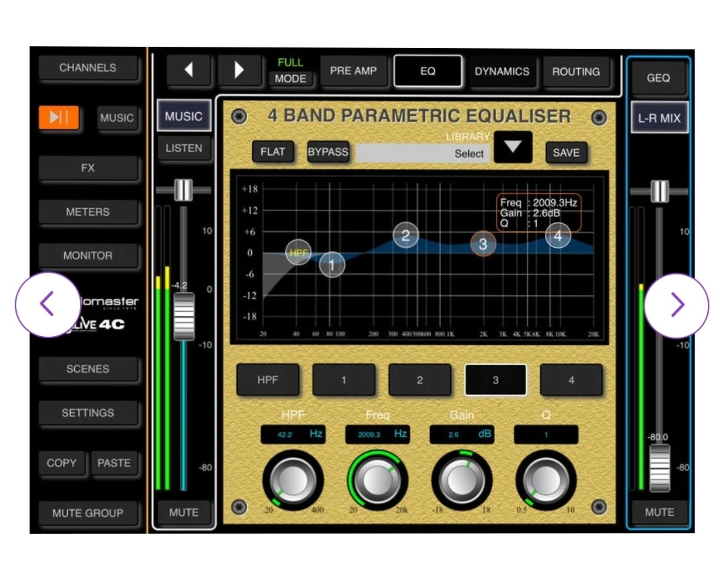The image size is (724, 588).
Task: Switch to the DYNAMICS tab
Action: click(x=502, y=71)
